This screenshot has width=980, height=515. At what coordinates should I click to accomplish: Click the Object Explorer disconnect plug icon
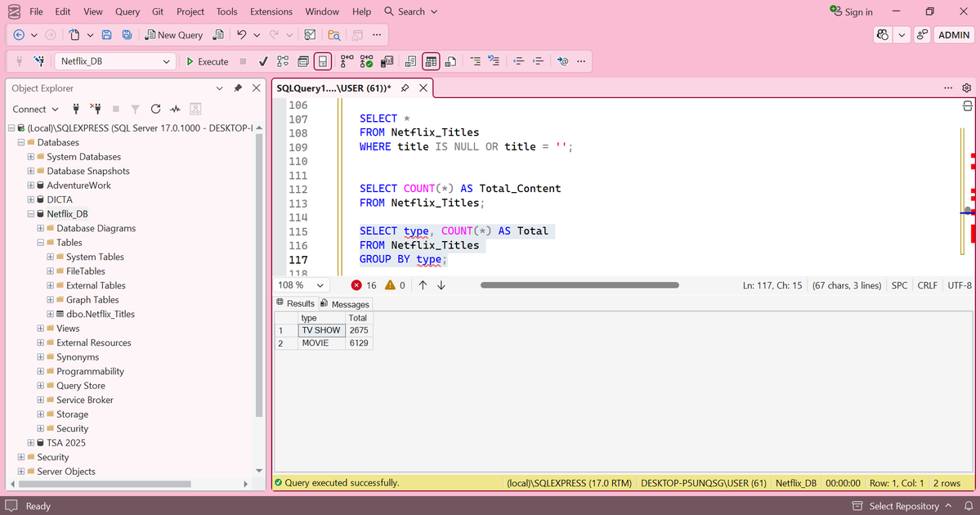96,109
